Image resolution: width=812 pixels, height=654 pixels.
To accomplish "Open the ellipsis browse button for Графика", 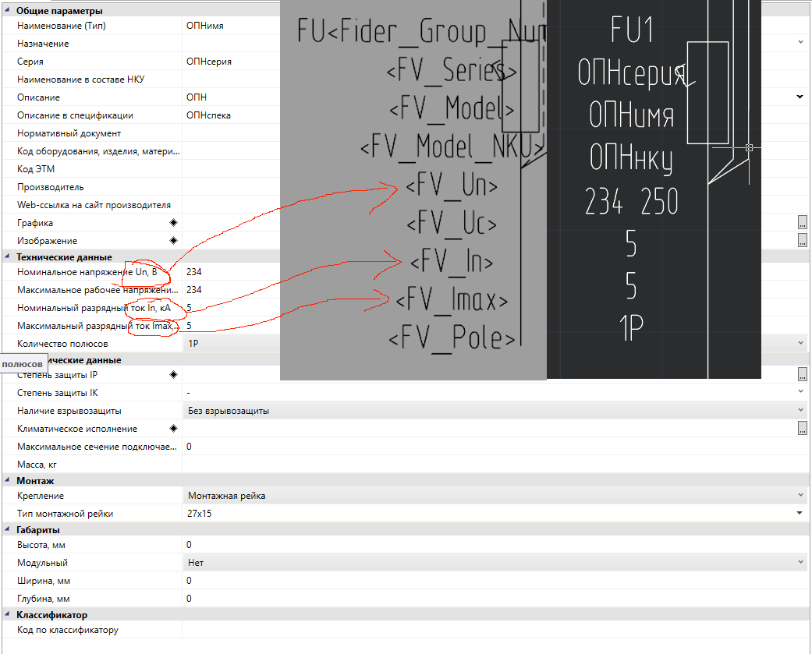I will click(802, 223).
